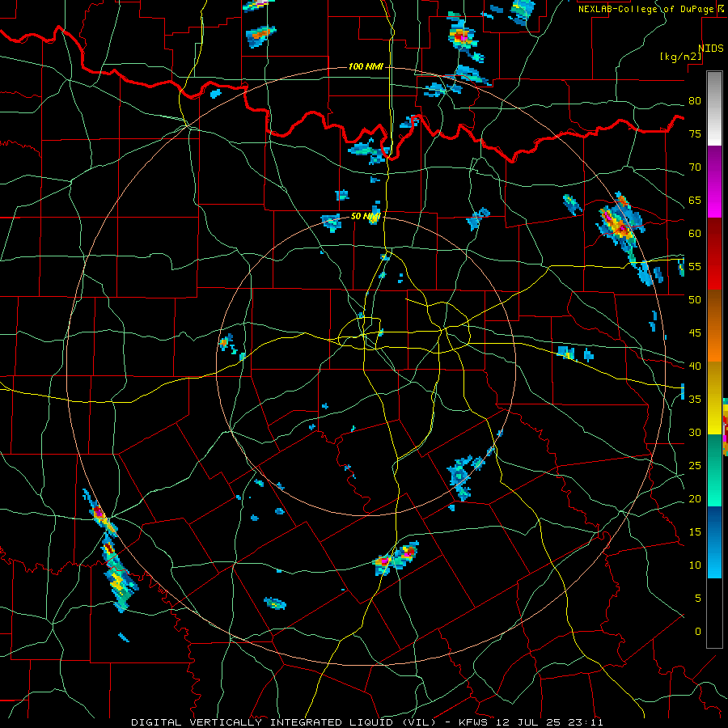Screen dimensions: 728x728
Task: Click the [kg/m2] units label
Action: (680, 56)
